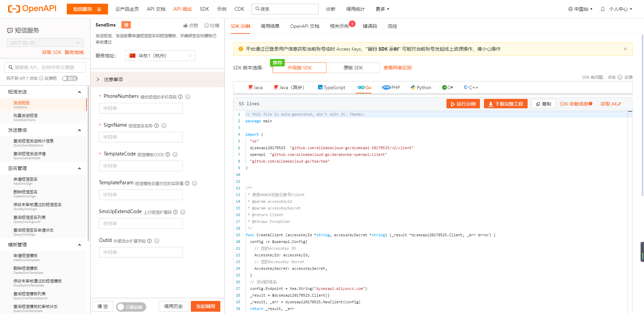Click the 调用历史 button
Screen dimensions: 644x314
click(173, 306)
